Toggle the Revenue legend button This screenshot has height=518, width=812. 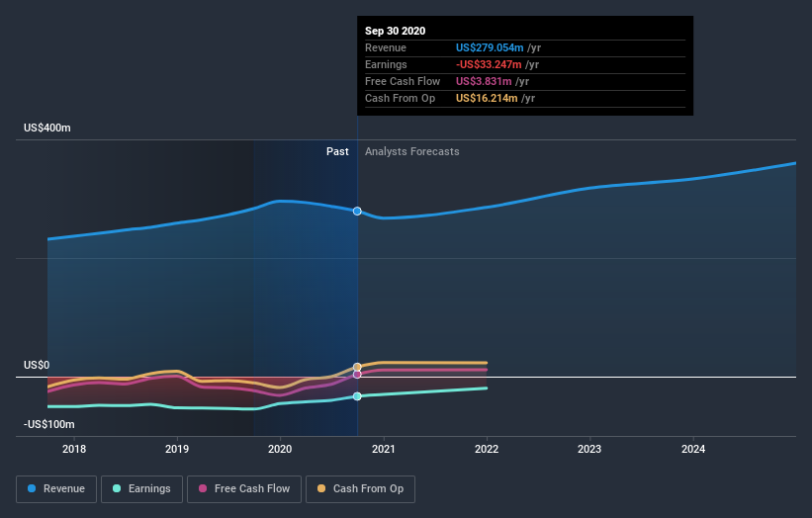pos(56,489)
